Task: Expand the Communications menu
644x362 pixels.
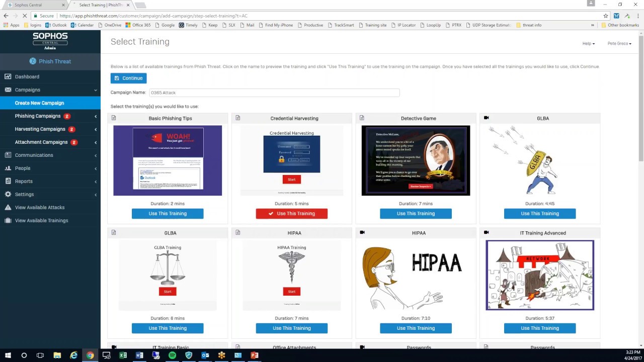Action: tap(50, 155)
